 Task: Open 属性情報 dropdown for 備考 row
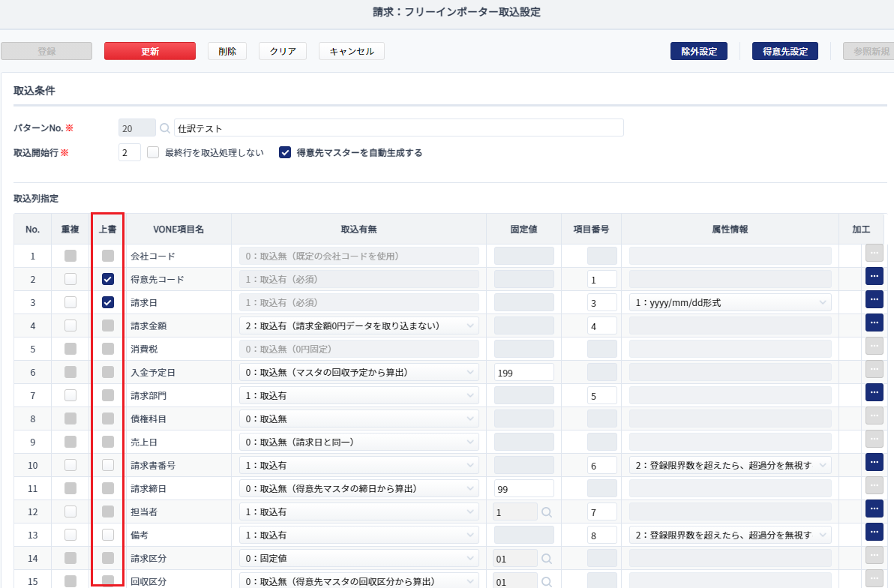(730, 535)
